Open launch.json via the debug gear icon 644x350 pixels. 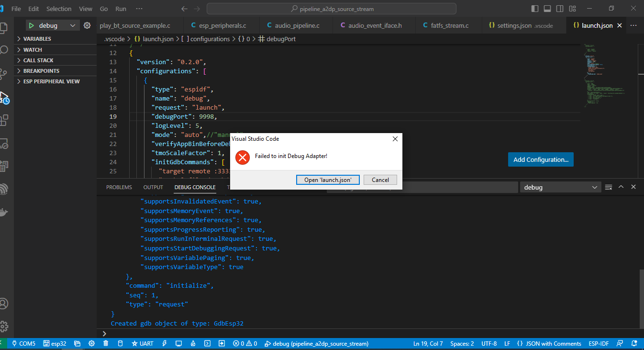pos(87,25)
